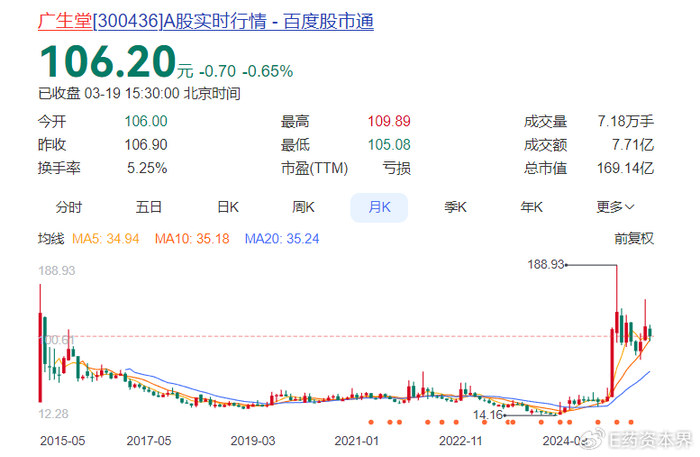Click the 昨收 value 106.90
This screenshot has width=700, height=457.
pyautogui.click(x=146, y=145)
